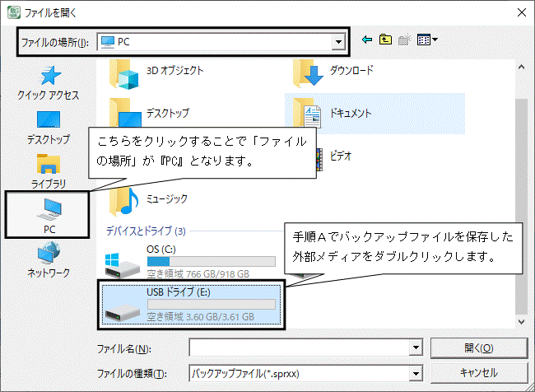Select the USB ドライブ (E:) drive
This screenshot has width=535, height=392.
tap(191, 304)
